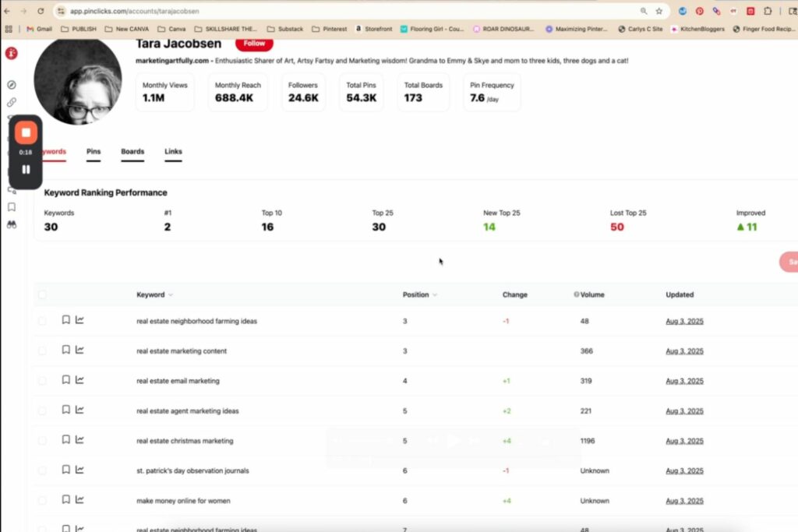Show the Volume column info icon

click(x=576, y=294)
